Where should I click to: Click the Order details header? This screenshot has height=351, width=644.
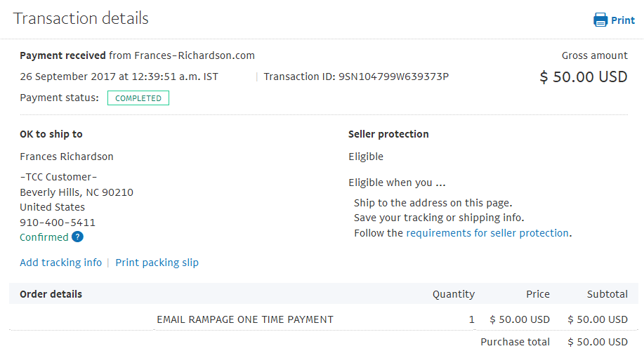(51, 294)
